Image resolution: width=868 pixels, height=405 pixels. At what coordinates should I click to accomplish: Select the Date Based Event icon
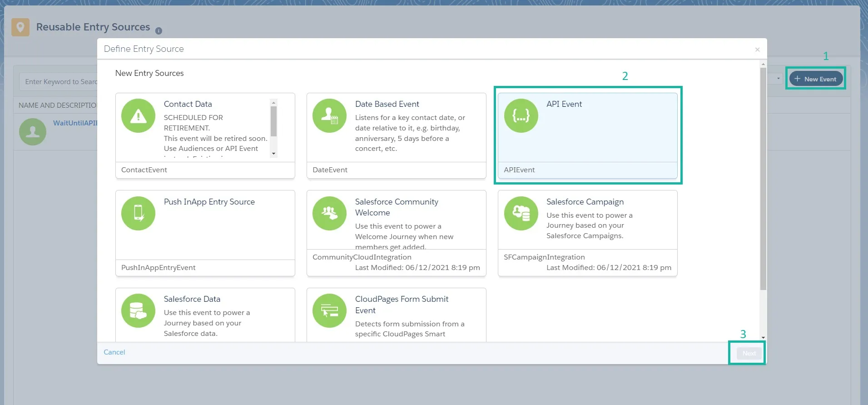click(329, 116)
